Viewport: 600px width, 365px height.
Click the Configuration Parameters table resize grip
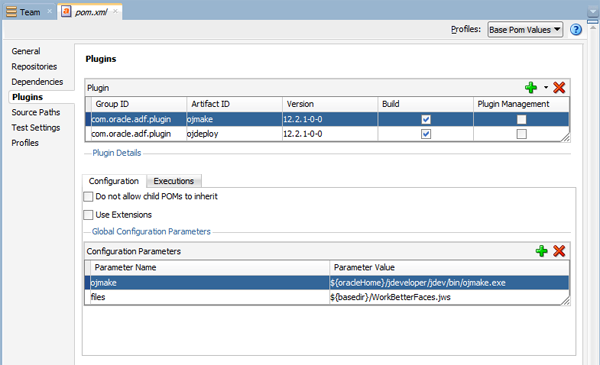(x=566, y=301)
